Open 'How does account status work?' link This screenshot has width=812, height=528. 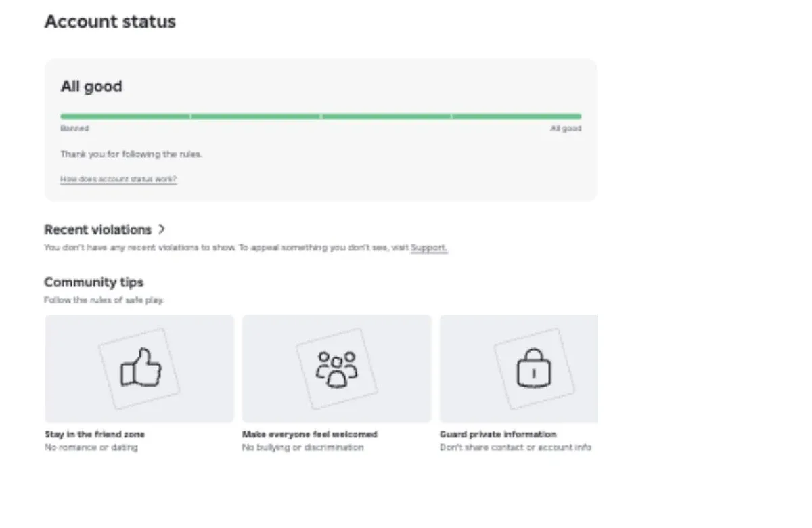118,179
